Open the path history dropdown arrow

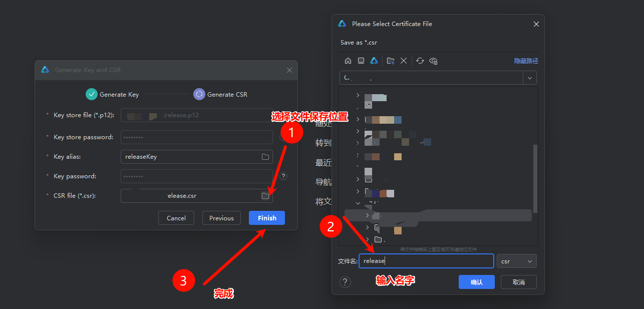point(530,78)
